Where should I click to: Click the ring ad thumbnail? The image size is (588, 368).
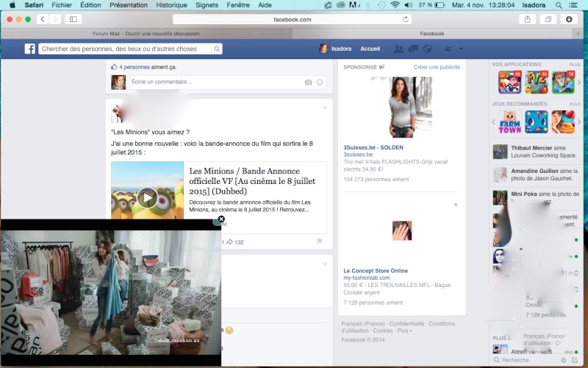click(x=402, y=230)
